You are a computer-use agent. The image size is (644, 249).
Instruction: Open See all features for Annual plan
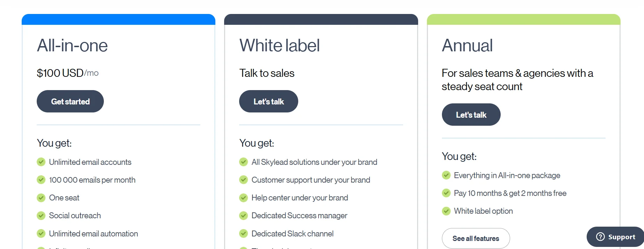pos(475,238)
